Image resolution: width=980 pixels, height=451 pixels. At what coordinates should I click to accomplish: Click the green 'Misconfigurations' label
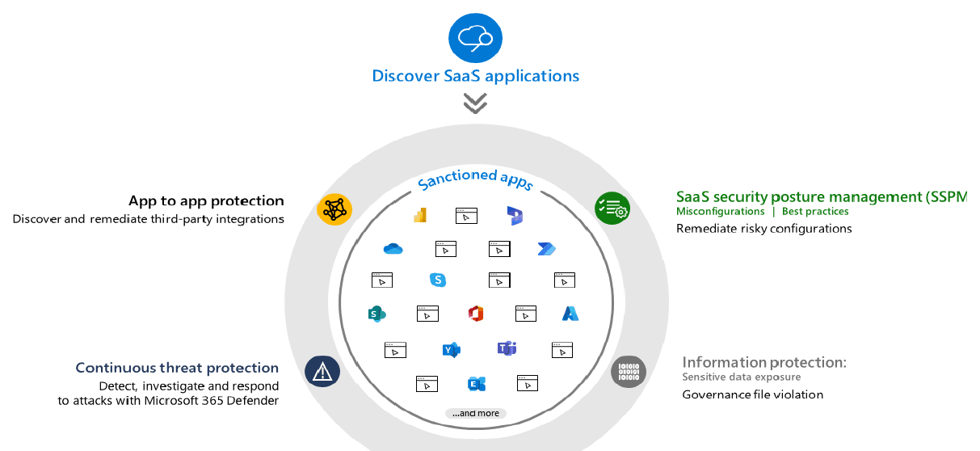(x=720, y=212)
